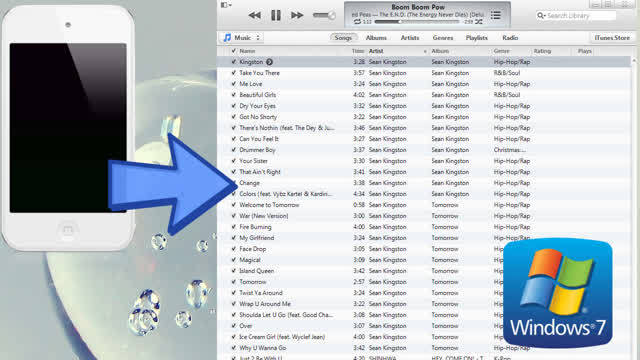Click the vertical scrollbar of the song list
This screenshot has height=360, width=640.
tap(634, 208)
